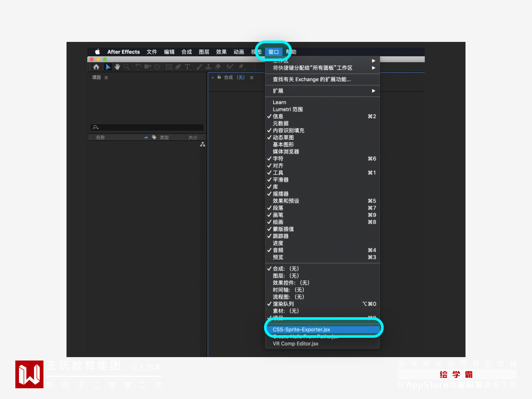Expand 将快捷键分配给“所有面板”工作区 submenu
532x399 pixels.
(323, 68)
